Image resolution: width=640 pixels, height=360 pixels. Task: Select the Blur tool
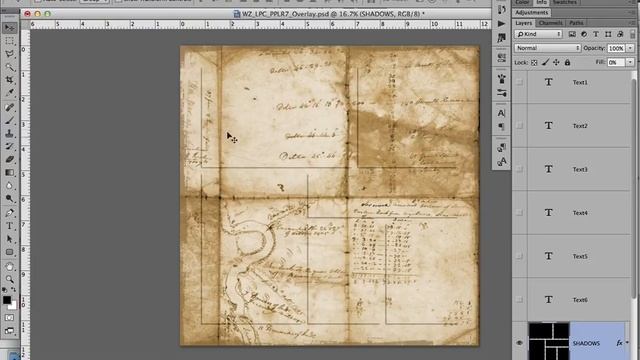coord(9,185)
